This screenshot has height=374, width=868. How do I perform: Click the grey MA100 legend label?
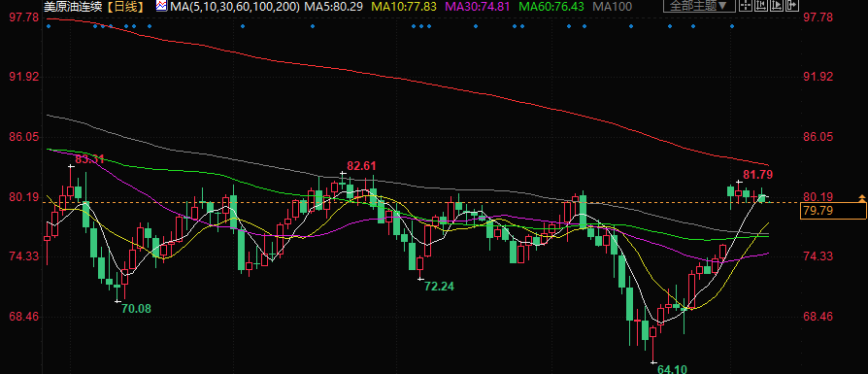point(612,7)
